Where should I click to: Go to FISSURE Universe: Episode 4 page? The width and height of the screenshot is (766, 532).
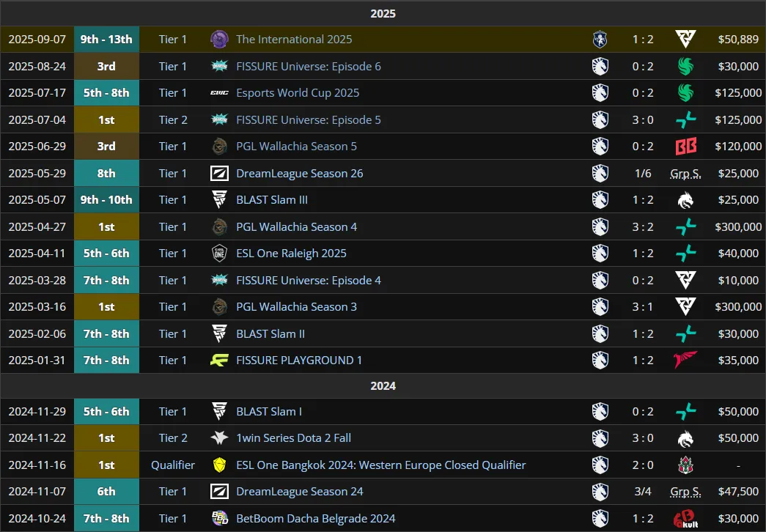pos(309,281)
